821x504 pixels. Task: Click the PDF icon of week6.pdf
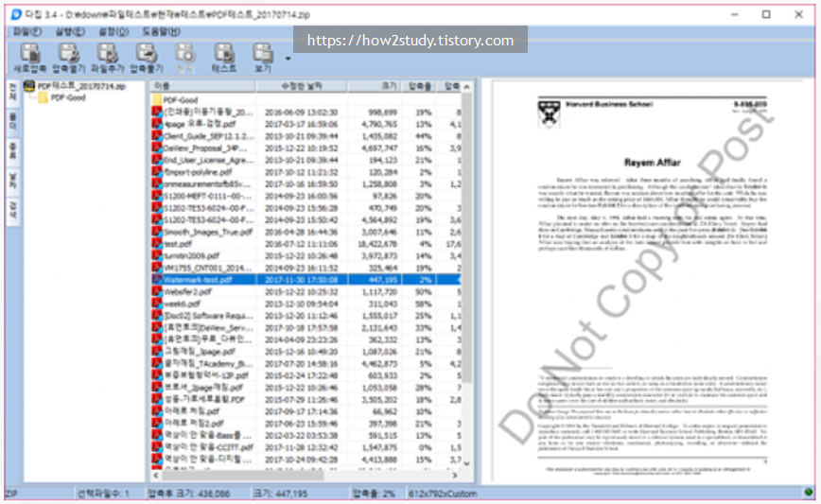coord(157,304)
